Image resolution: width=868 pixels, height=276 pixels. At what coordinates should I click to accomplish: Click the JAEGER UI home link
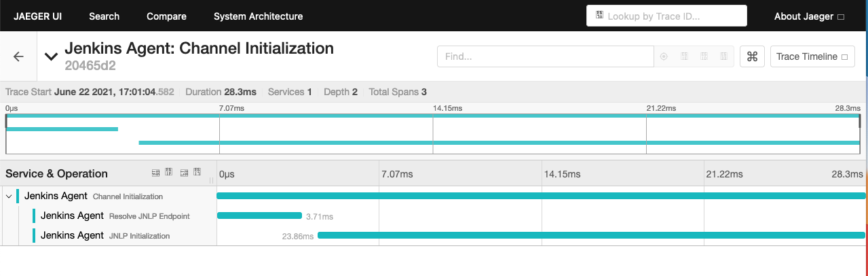pyautogui.click(x=38, y=16)
